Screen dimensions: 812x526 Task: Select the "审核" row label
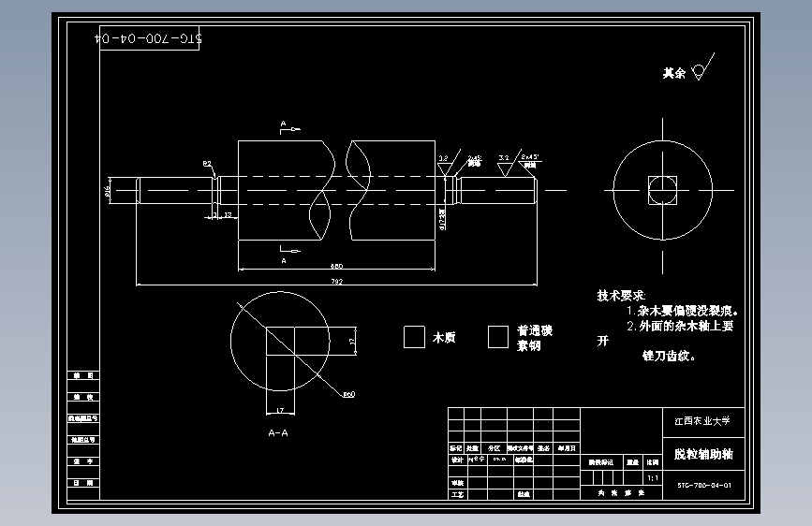(x=457, y=483)
